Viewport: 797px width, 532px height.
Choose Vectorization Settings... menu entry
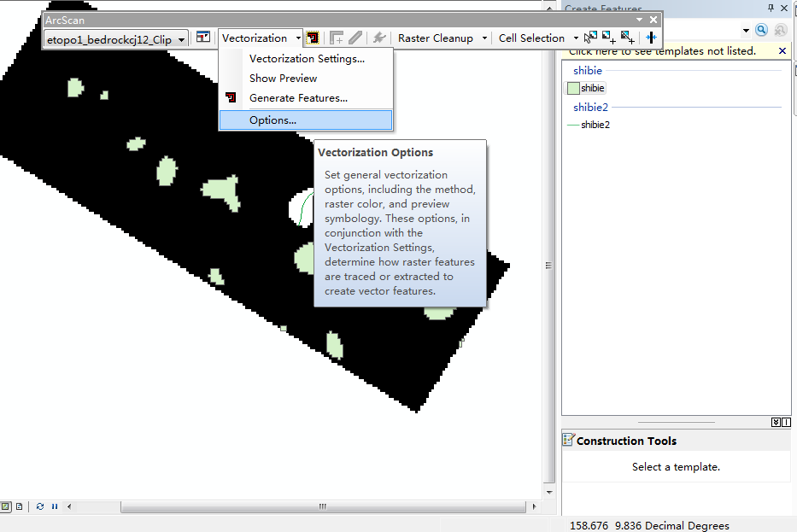306,59
